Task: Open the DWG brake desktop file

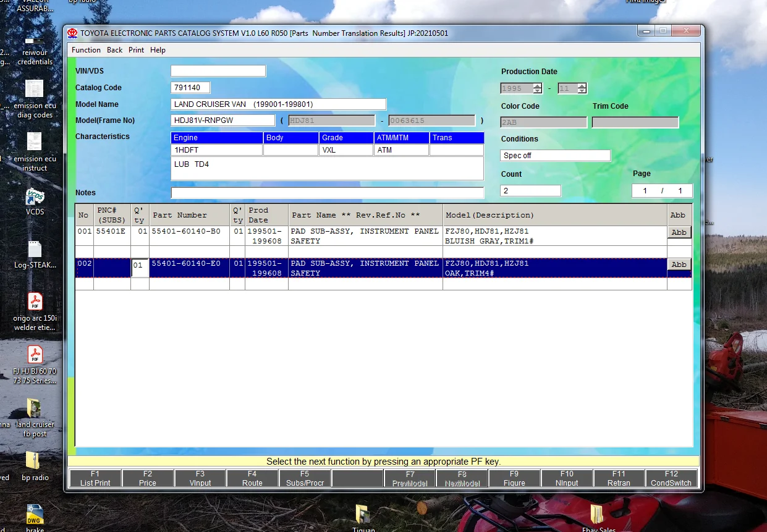Action: 35,518
